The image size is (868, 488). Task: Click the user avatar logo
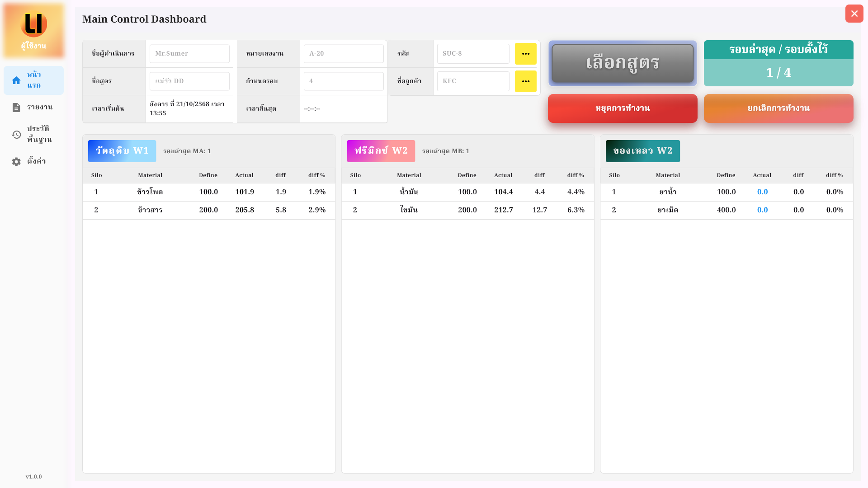coord(33,24)
